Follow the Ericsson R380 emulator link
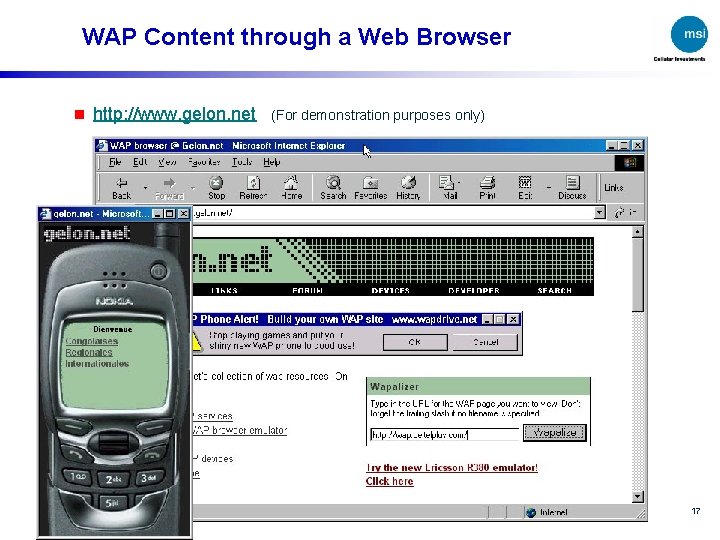Screen dimensions: 720x540 click(x=452, y=467)
